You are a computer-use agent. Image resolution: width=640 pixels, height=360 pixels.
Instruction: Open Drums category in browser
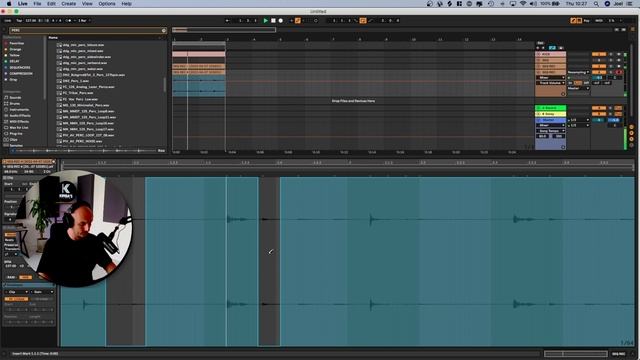15,104
